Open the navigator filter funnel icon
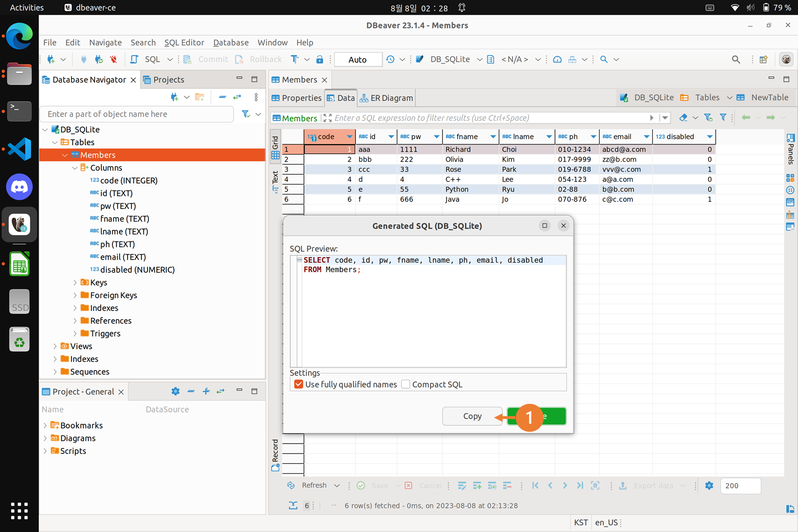The height and width of the screenshot is (532, 798). click(246, 114)
